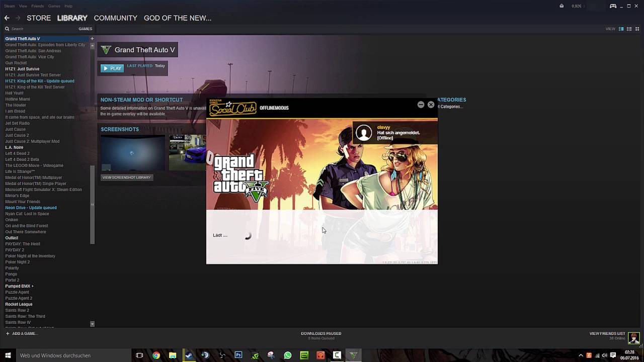Launch Big Picture mode controller icon
Image resolution: width=644 pixels, height=362 pixels.
(x=613, y=6)
